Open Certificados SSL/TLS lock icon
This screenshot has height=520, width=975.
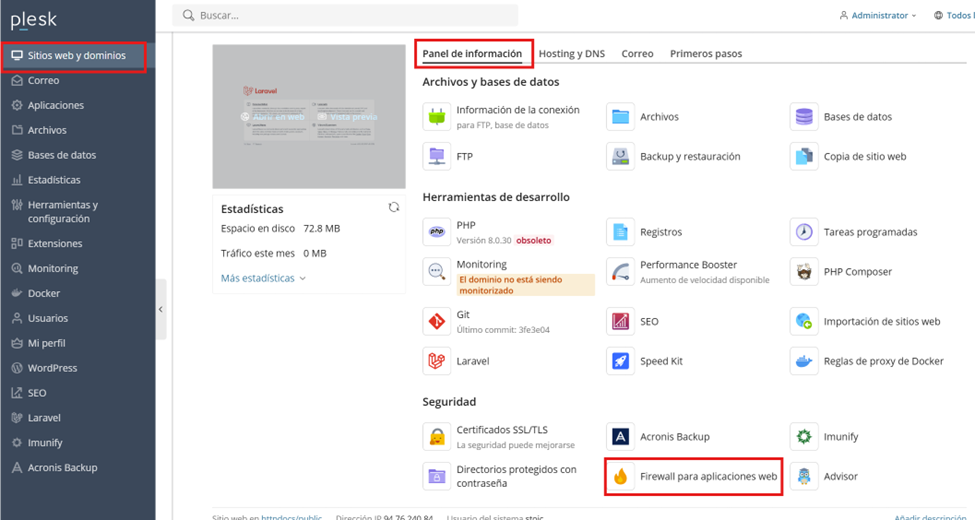click(x=437, y=437)
